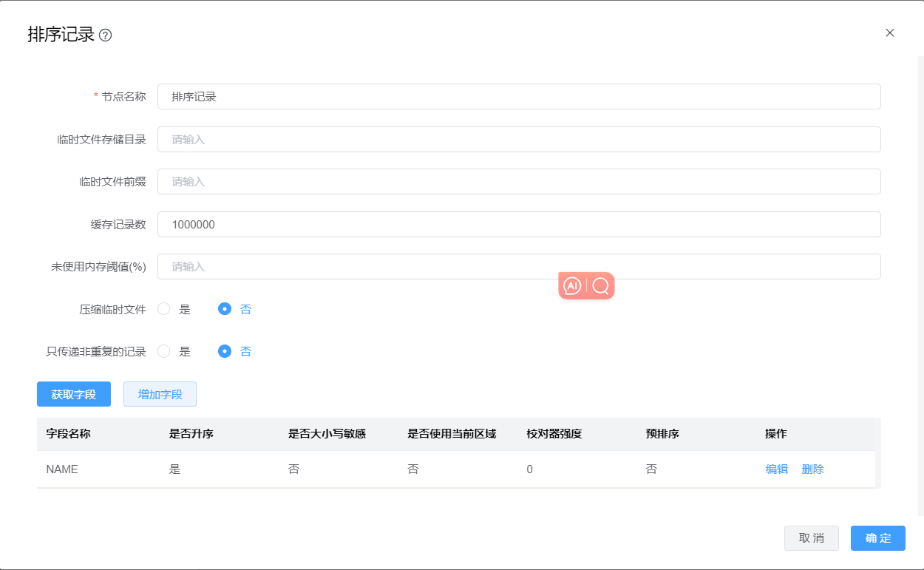This screenshot has height=570, width=924.
Task: Click the NAME cell in the field table
Action: pos(62,469)
